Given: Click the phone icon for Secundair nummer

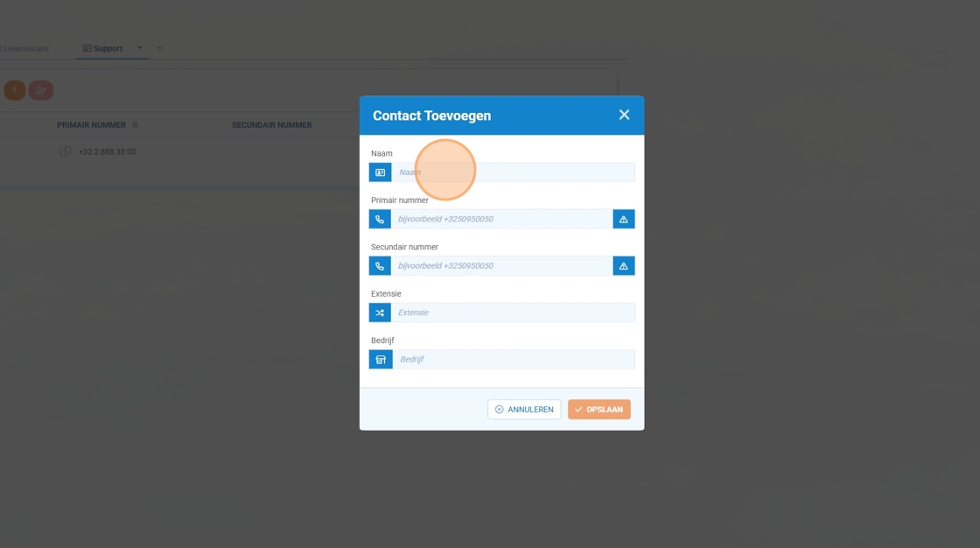Looking at the screenshot, I should coord(380,266).
